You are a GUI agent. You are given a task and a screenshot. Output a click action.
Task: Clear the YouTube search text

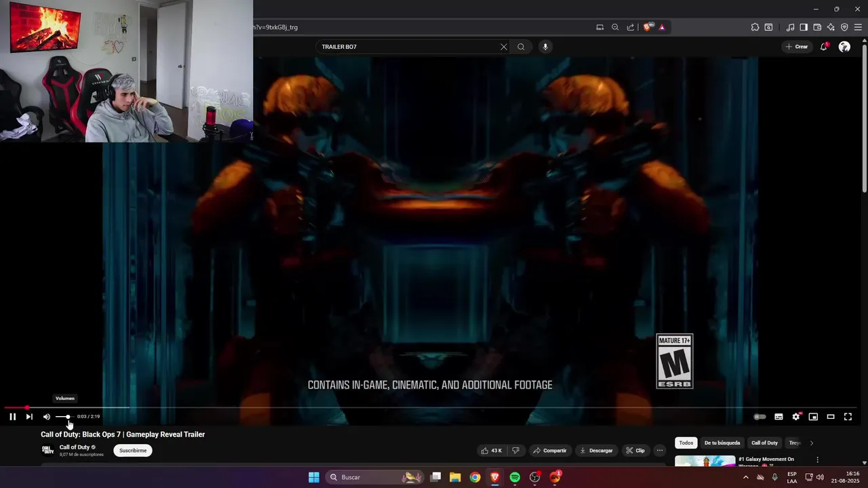point(504,47)
